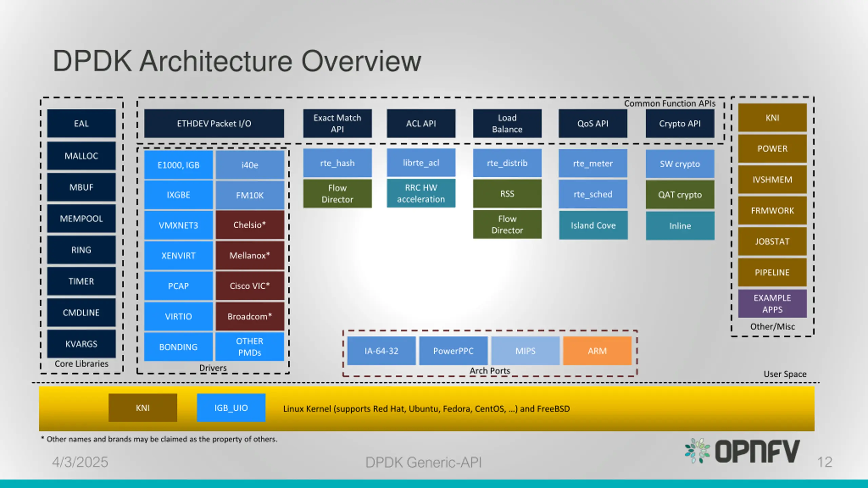Click the BONDING driver block
The height and width of the screenshot is (488, 868).
point(178,347)
